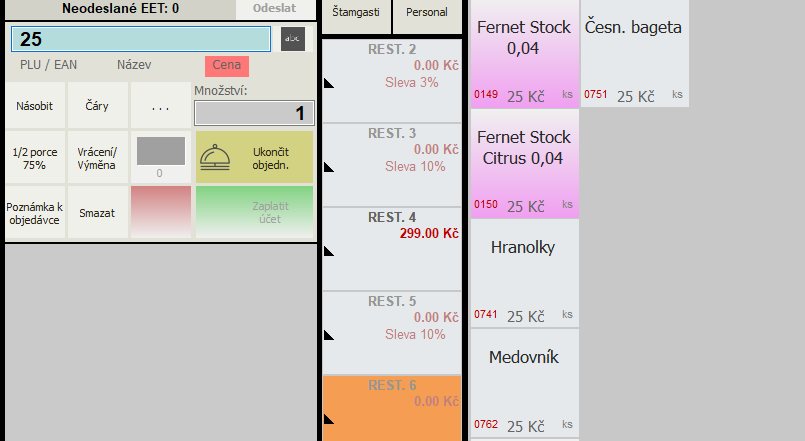This screenshot has width=805, height=441.
Task: Click the black triangle marker on REST. 6
Action: click(328, 418)
